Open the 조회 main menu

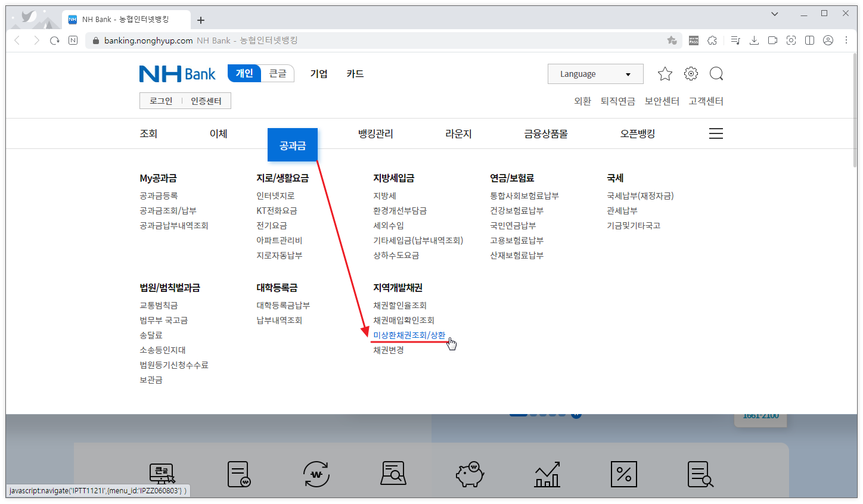[148, 133]
